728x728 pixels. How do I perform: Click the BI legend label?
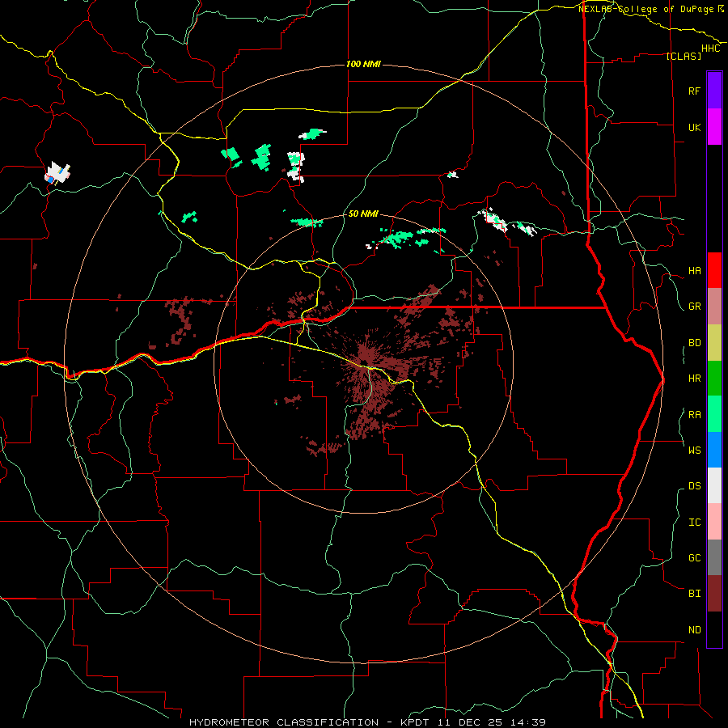coord(694,594)
